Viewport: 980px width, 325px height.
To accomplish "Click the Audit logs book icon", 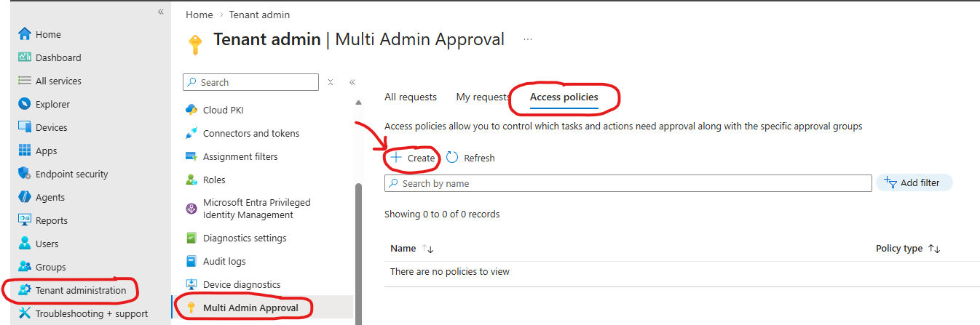I will click(x=191, y=261).
